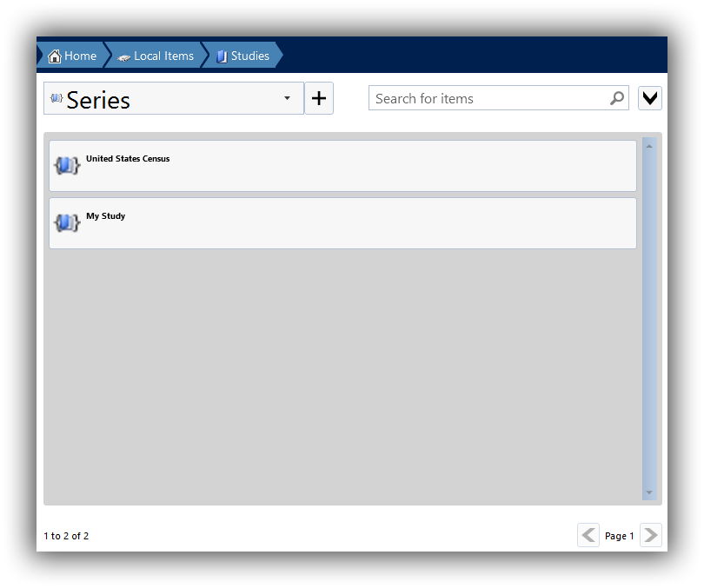
Task: Click the Studies book icon in breadcrumb
Action: (x=222, y=56)
